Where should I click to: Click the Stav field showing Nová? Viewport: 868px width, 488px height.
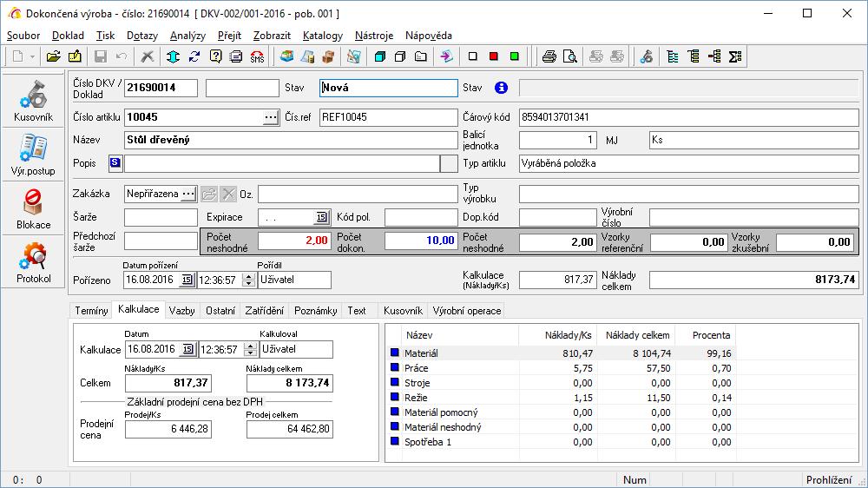tap(389, 88)
